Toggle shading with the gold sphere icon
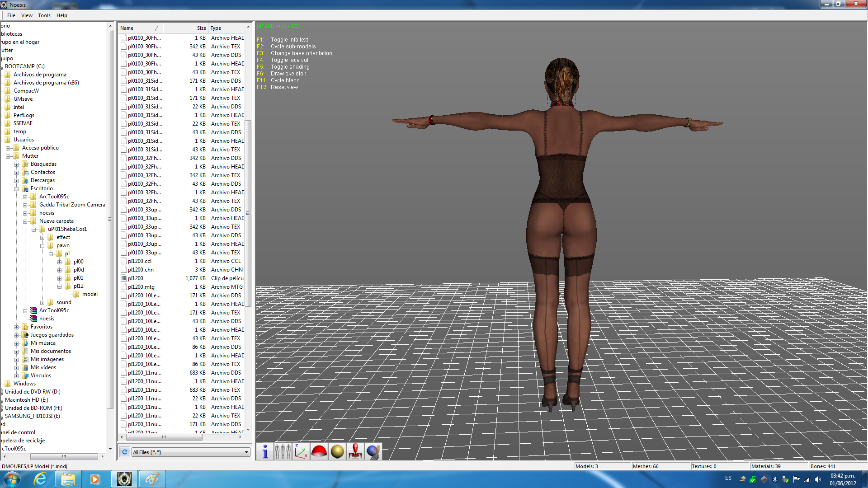Viewport: 868px width, 488px height. pyautogui.click(x=337, y=451)
